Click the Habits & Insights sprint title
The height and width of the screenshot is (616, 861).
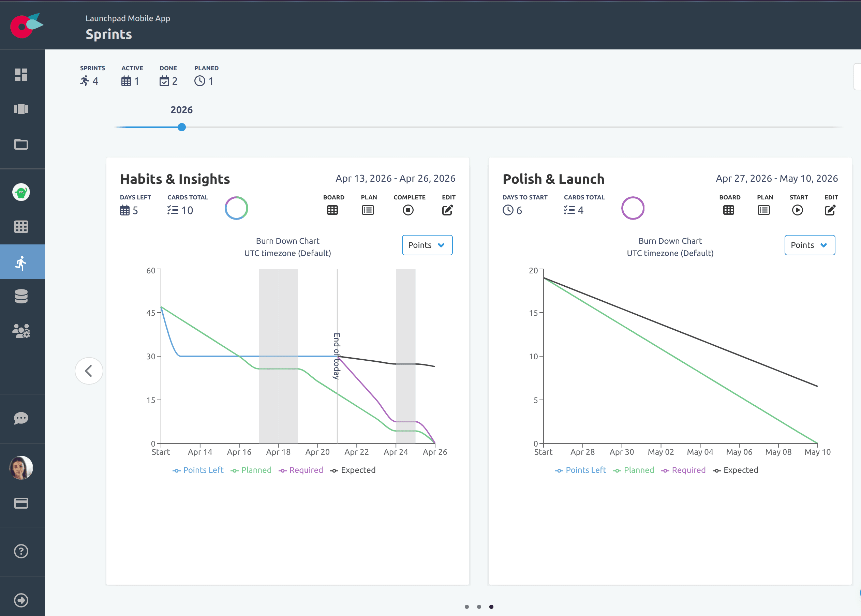click(175, 179)
